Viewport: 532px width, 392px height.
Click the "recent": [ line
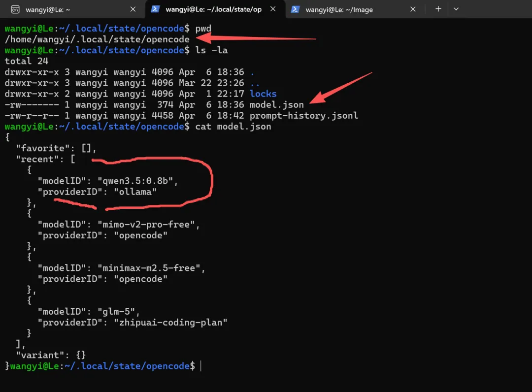coord(45,159)
